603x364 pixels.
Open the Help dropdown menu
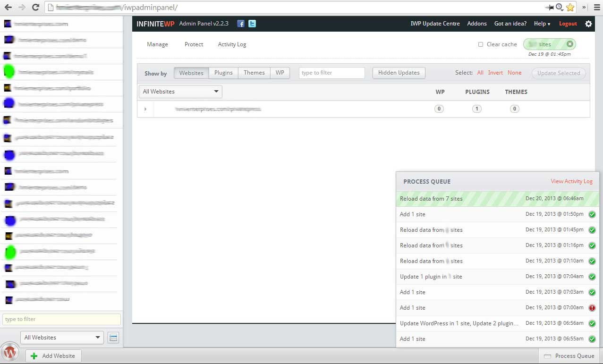pos(542,24)
